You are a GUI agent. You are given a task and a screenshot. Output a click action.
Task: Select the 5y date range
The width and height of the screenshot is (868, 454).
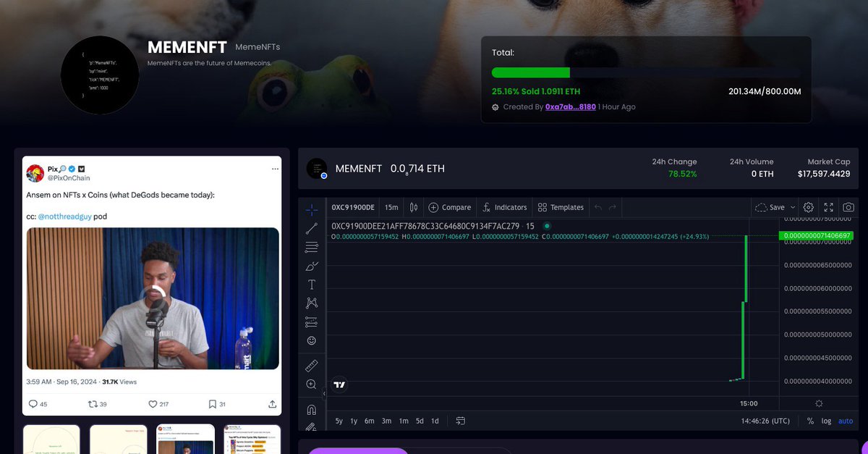click(x=339, y=421)
